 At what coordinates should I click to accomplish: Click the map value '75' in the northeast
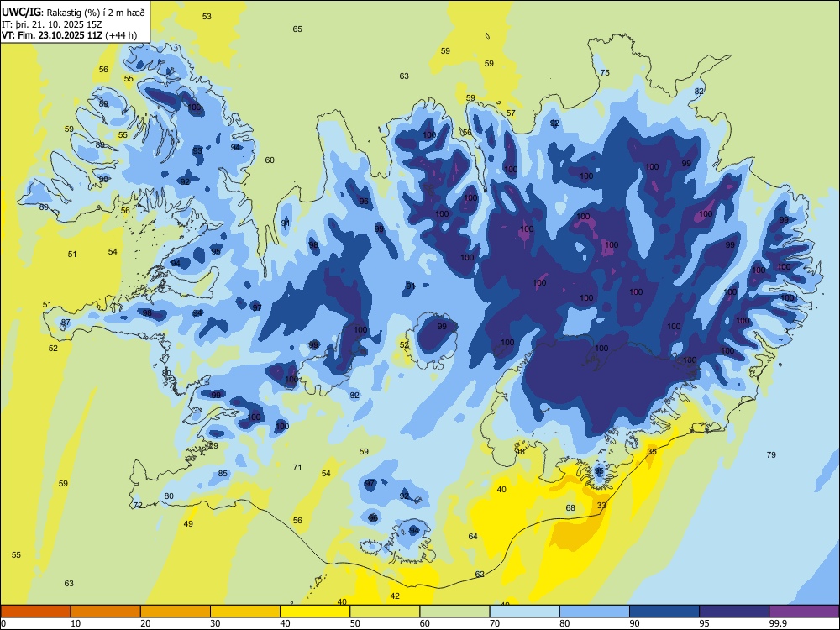tap(605, 72)
